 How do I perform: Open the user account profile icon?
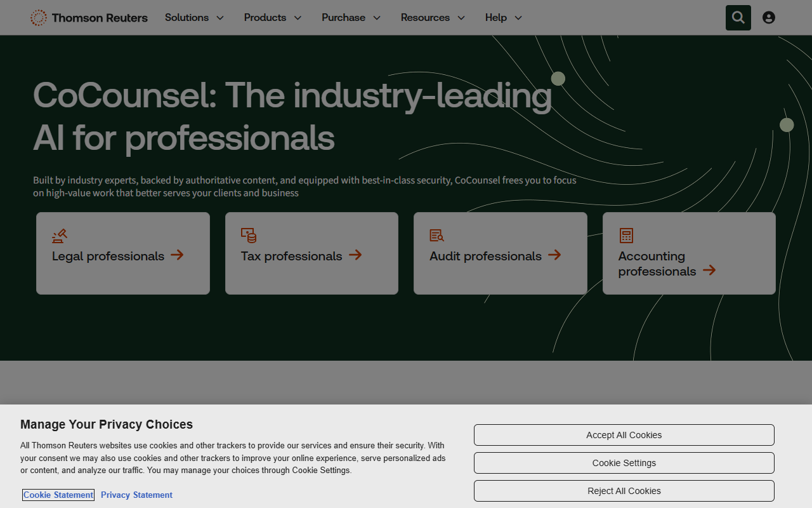[x=769, y=18]
